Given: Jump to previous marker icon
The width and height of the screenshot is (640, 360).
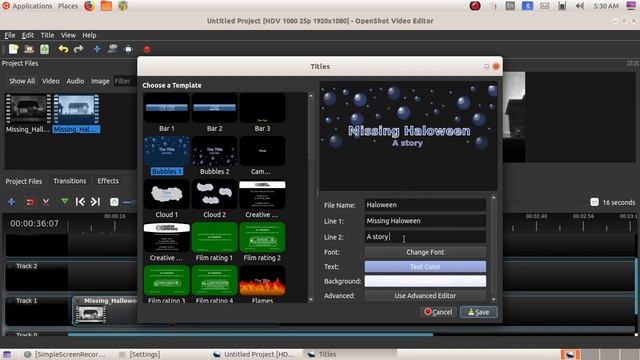Looking at the screenshot, I should pyautogui.click(x=80, y=202).
